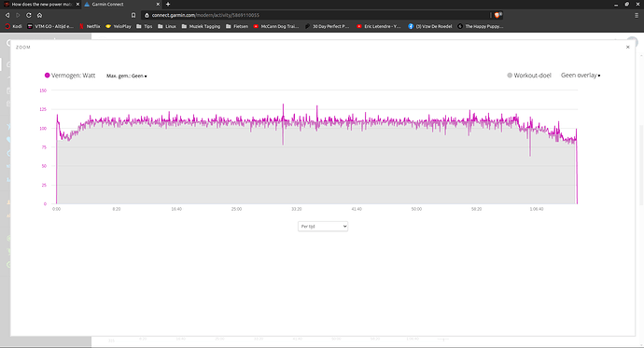Open Brave Shields lion icon

497,15
